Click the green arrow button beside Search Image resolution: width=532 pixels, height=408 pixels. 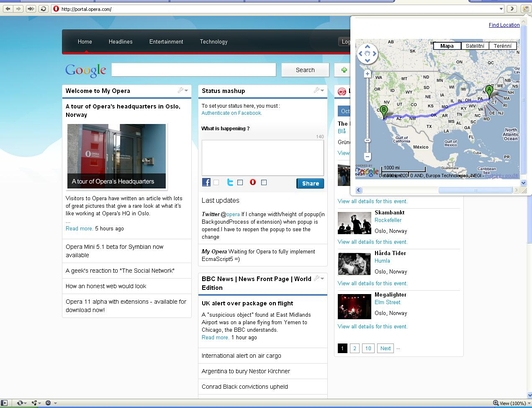tap(344, 70)
